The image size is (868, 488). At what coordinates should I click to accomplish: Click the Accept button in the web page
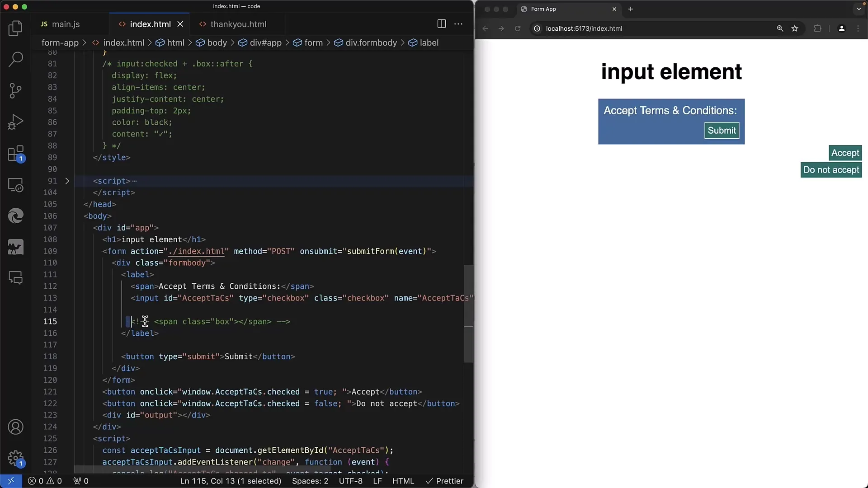click(x=845, y=153)
